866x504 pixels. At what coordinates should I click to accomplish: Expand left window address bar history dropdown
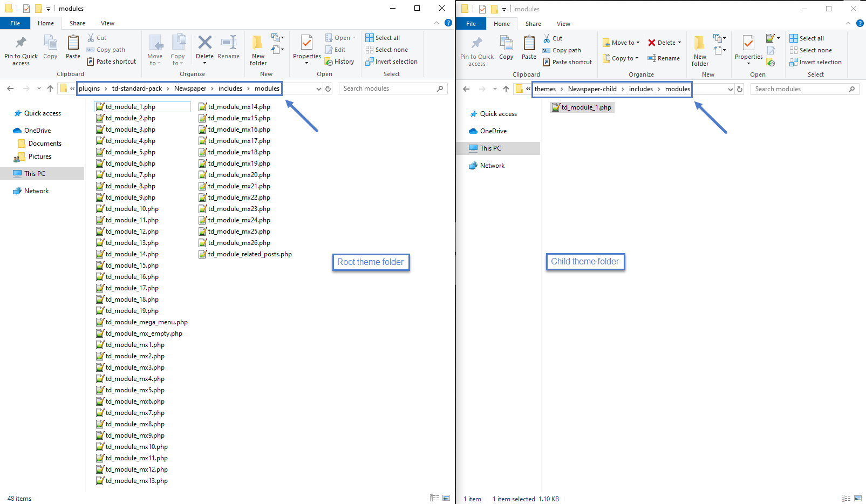point(318,88)
